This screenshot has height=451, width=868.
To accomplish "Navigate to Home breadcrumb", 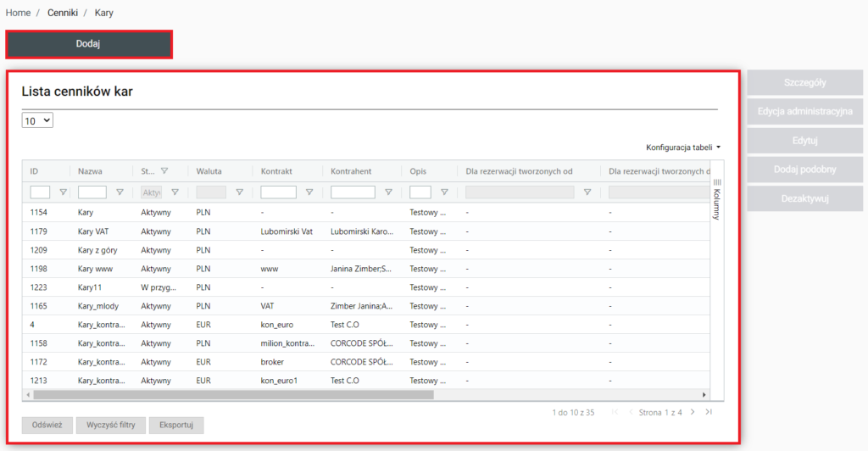I will coord(18,13).
